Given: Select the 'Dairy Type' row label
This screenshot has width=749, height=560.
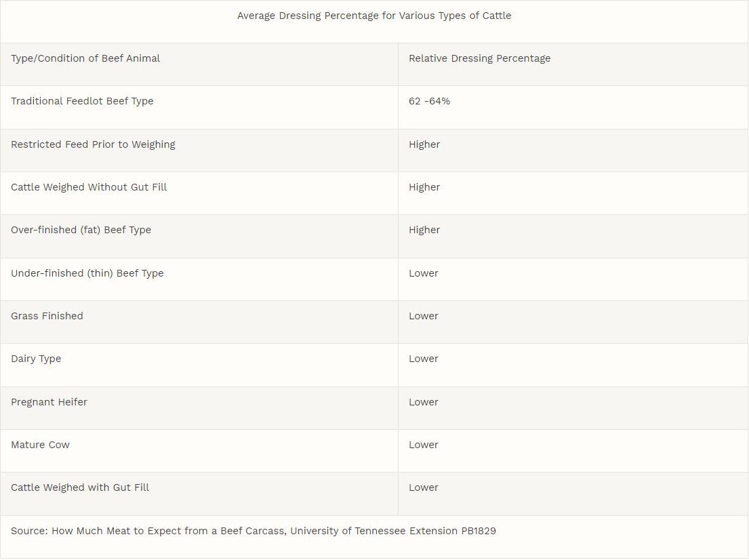Looking at the screenshot, I should (x=36, y=359).
